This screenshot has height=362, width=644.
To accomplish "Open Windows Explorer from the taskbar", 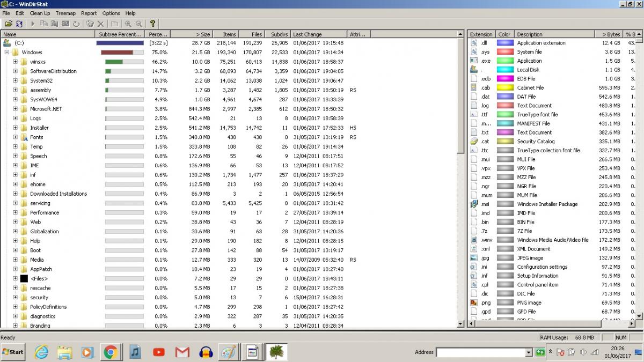I will pyautogui.click(x=64, y=352).
